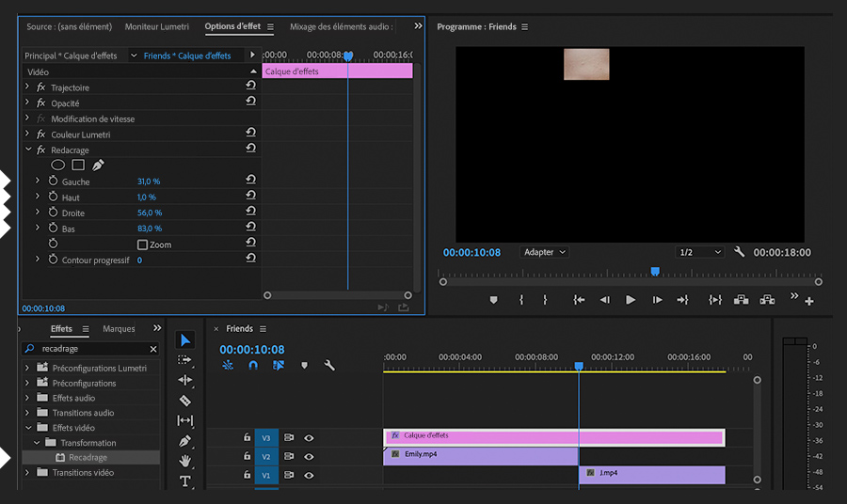Toggle animation stopwatch for Gauche
This screenshot has width=847, height=504.
coord(53,181)
